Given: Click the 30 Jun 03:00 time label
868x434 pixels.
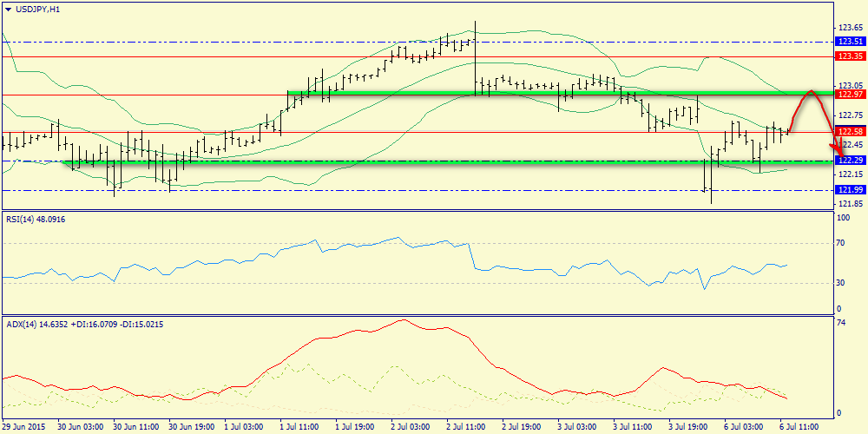Looking at the screenshot, I should pyautogui.click(x=80, y=427).
